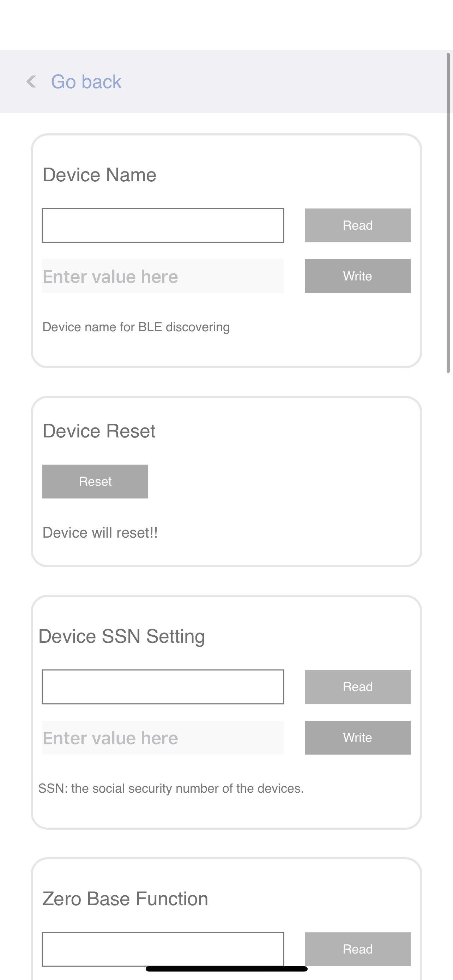
Task: Click the SSN description text below the inputs
Action: pos(171,788)
